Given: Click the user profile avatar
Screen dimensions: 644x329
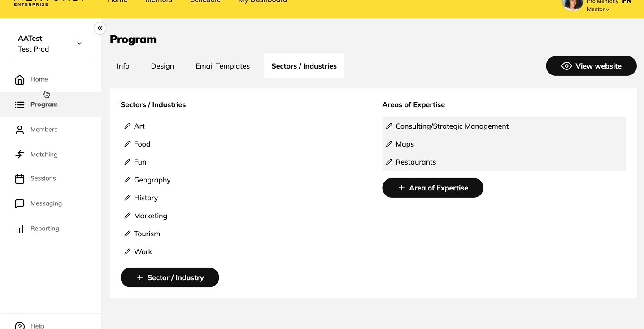Looking at the screenshot, I should 573,4.
